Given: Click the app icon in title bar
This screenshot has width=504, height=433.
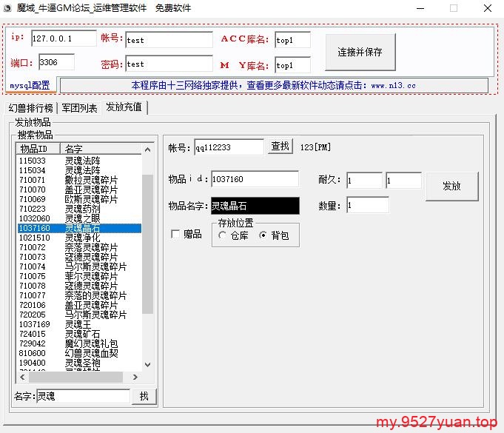Looking at the screenshot, I should click(x=7, y=8).
